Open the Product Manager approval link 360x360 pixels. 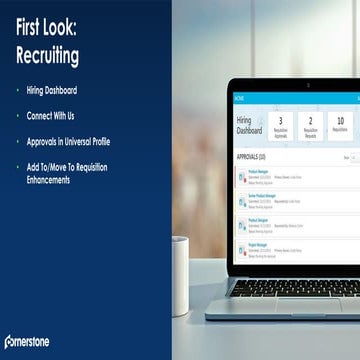(258, 172)
